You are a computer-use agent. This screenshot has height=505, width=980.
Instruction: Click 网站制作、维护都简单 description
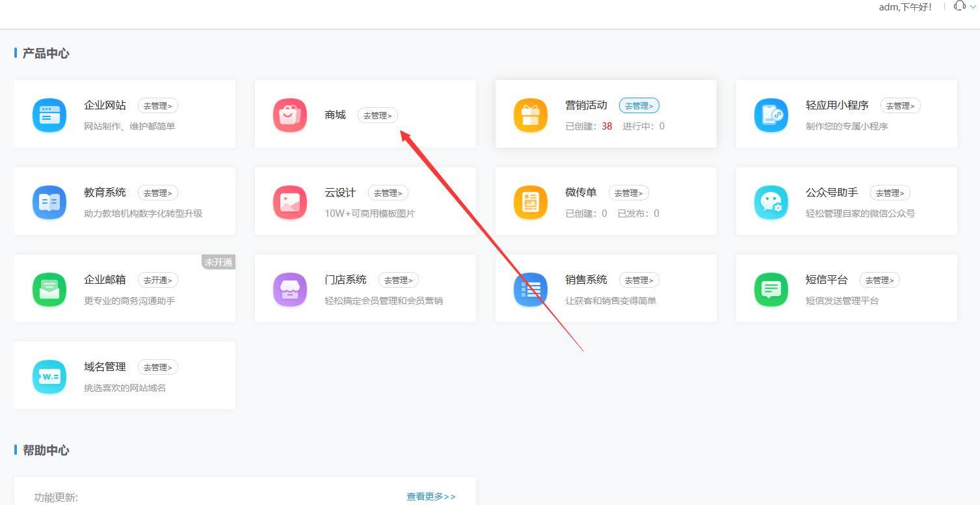pyautogui.click(x=129, y=126)
